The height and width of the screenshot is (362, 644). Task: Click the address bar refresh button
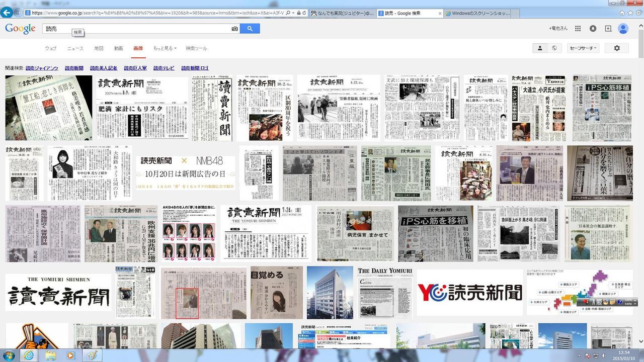(x=304, y=13)
